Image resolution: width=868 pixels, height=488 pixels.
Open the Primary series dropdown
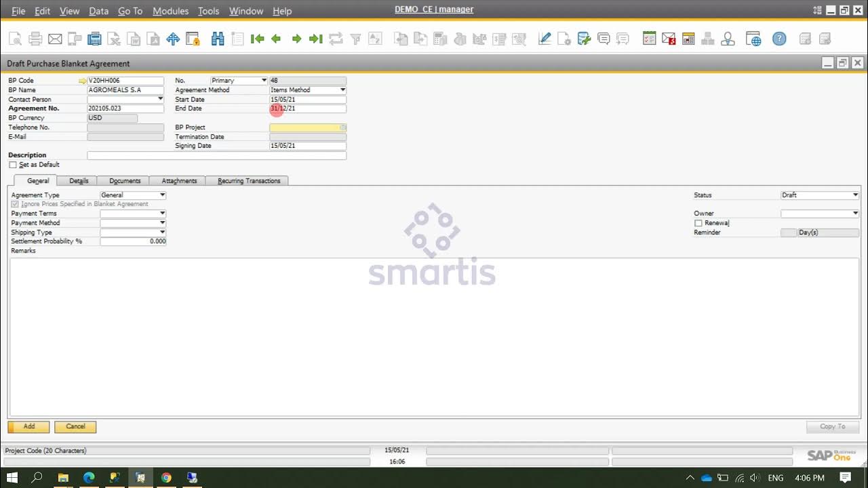click(x=264, y=81)
